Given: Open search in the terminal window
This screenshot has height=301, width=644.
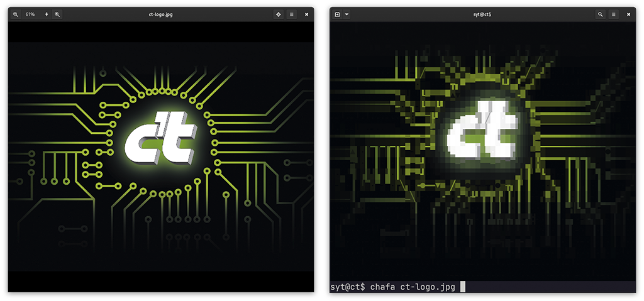Looking at the screenshot, I should tap(601, 14).
